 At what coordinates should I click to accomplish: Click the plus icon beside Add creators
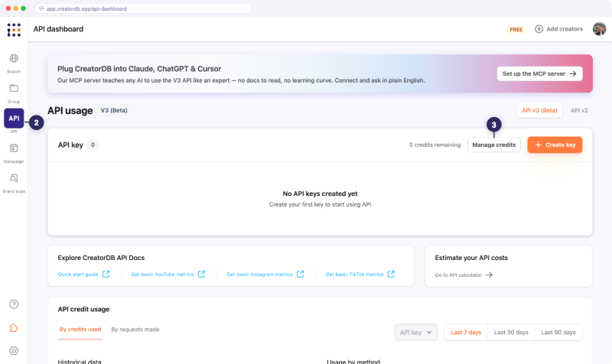pyautogui.click(x=539, y=29)
